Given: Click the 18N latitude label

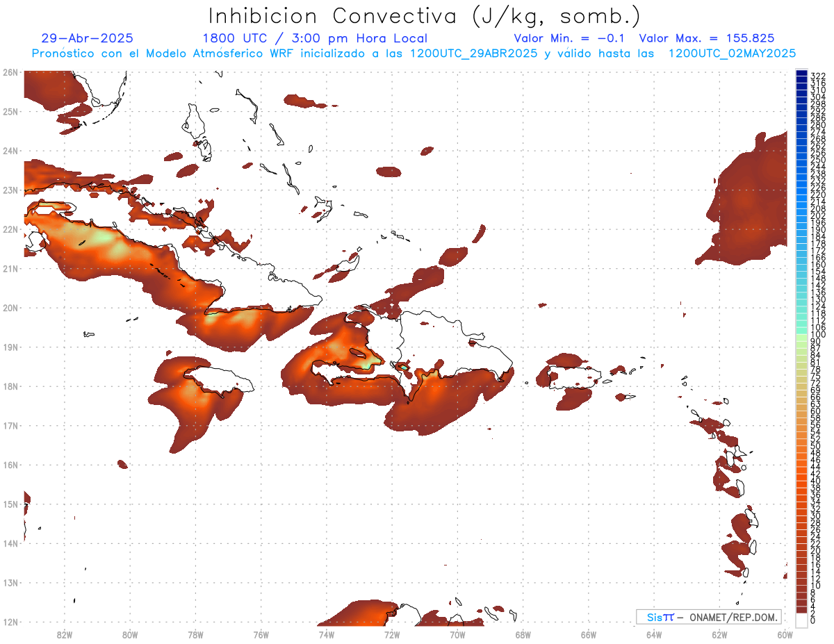Looking at the screenshot, I should [10, 386].
